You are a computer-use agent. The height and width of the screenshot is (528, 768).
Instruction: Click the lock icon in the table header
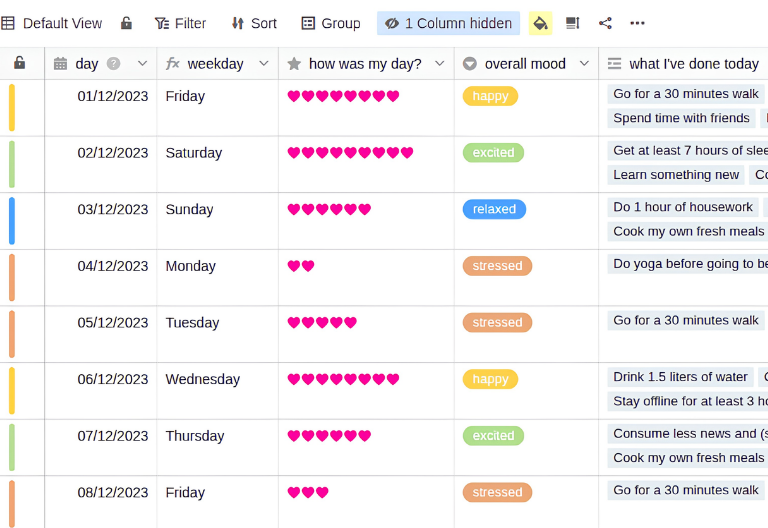click(x=20, y=63)
